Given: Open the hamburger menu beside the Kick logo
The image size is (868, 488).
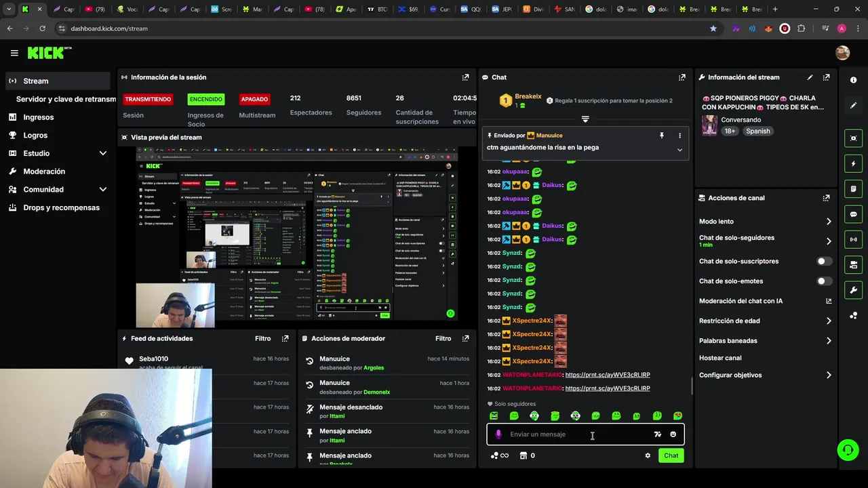Looking at the screenshot, I should click(14, 53).
